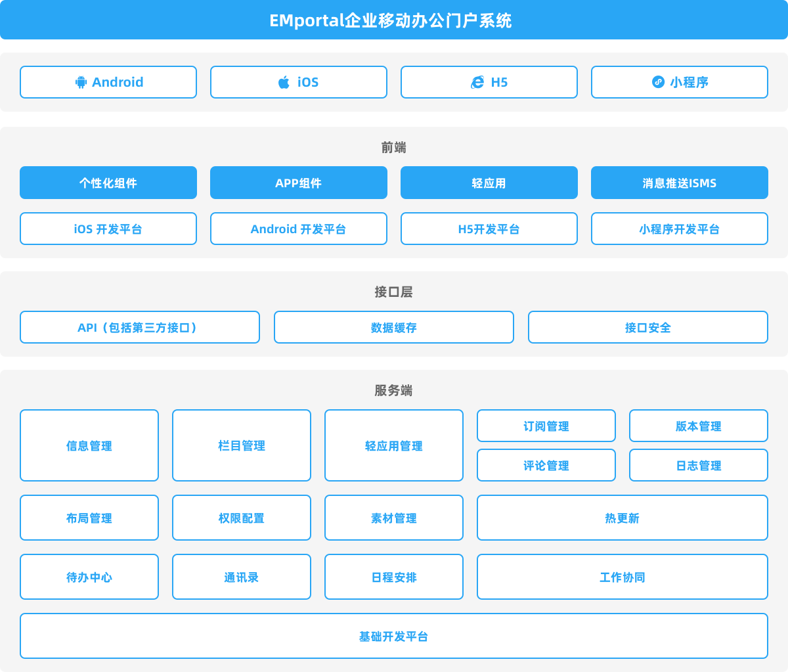788x672 pixels.
Task: Click the 数据缓存 box
Action: [x=394, y=327]
